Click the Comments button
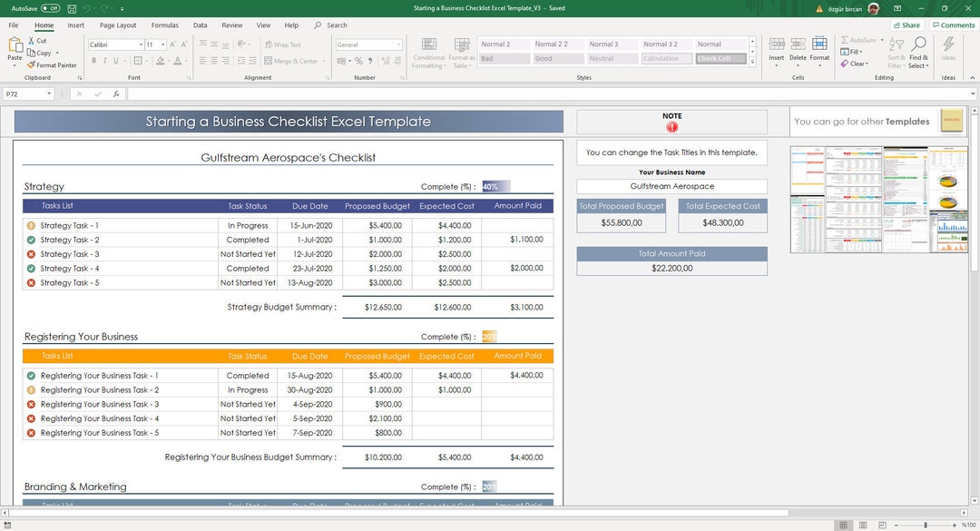 (953, 25)
